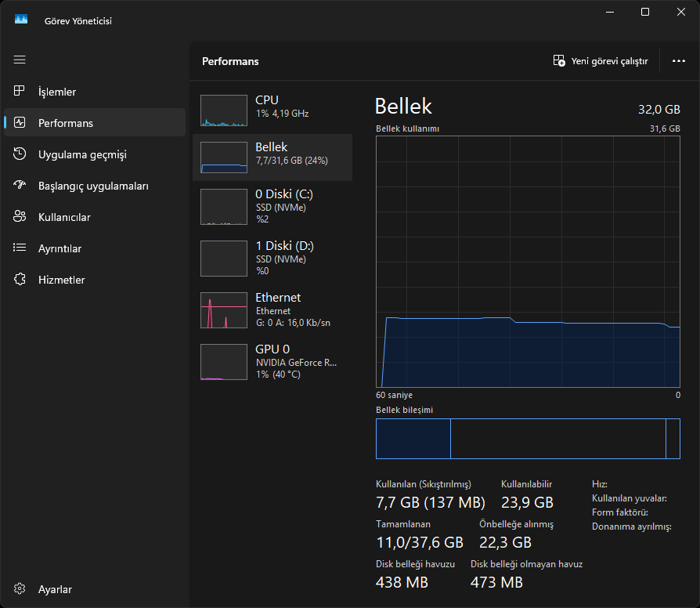700x608 pixels.
Task: Select the Bellek mini graph thumbnail
Action: [224, 157]
